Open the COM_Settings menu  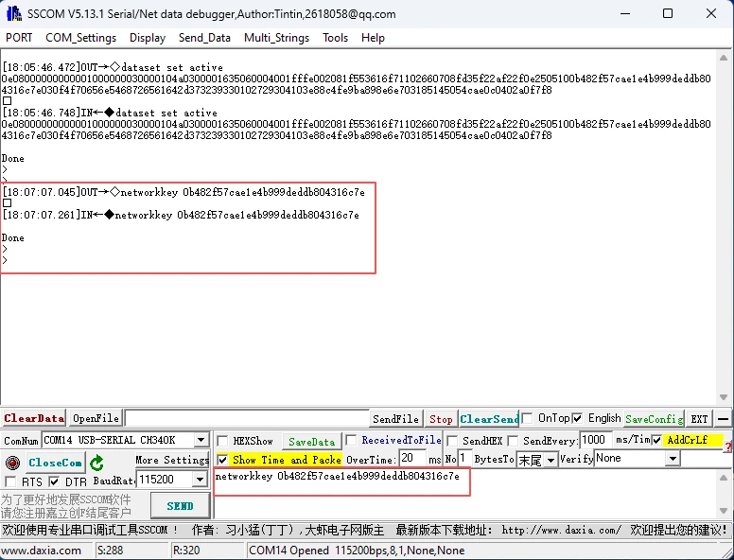coord(81,38)
